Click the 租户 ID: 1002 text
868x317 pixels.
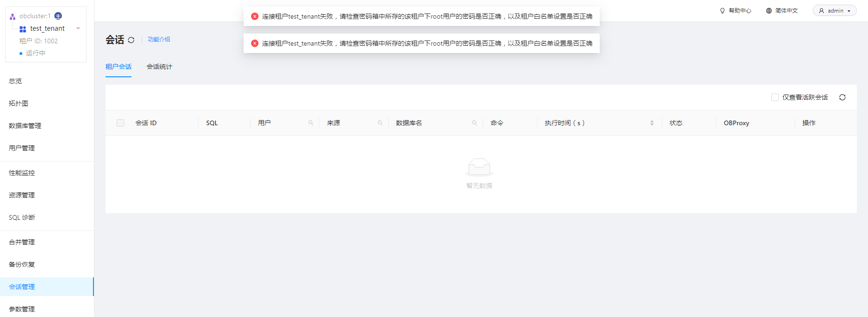(x=39, y=41)
